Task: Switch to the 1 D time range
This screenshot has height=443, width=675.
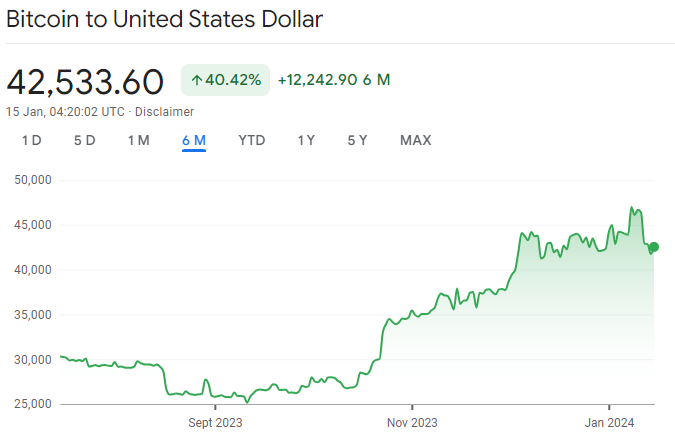Action: 32,140
